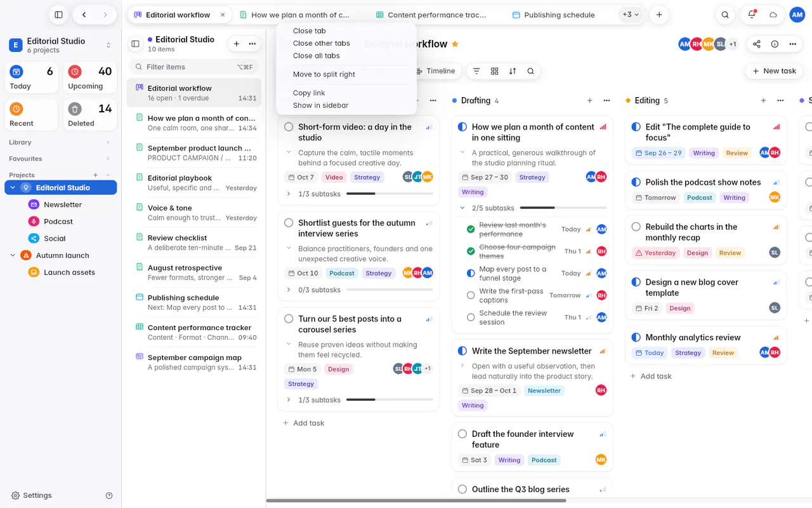Image resolution: width=812 pixels, height=508 pixels.
Task: Check cloud sync status icon
Action: tap(773, 15)
